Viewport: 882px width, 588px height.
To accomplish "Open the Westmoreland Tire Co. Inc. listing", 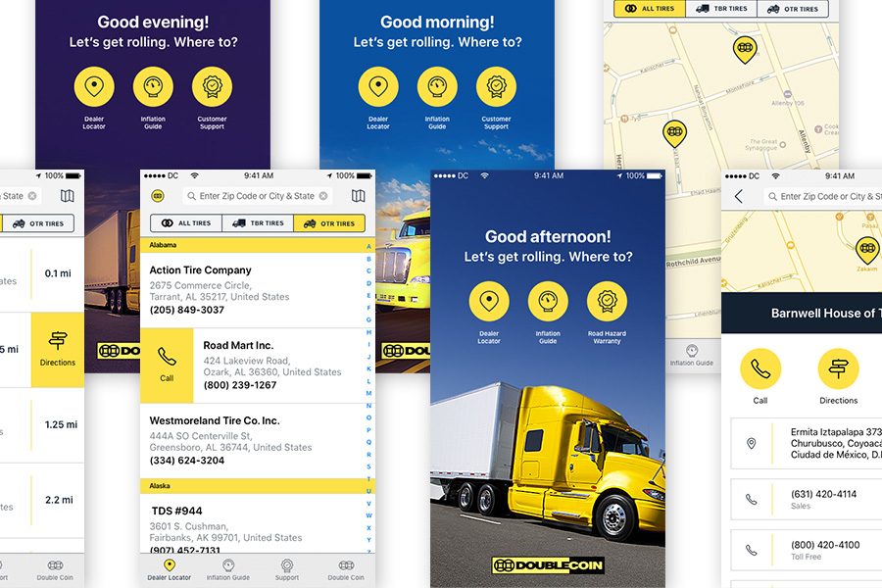I will (x=250, y=441).
